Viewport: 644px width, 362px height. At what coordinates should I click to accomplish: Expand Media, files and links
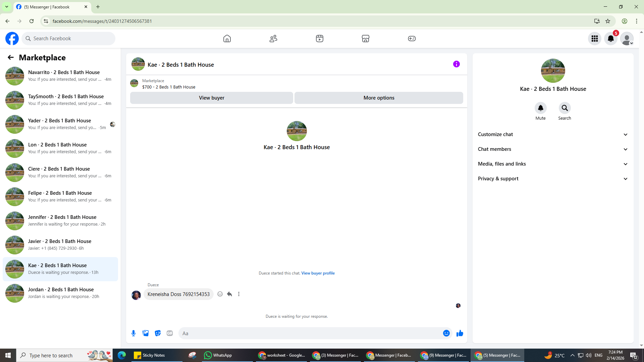click(x=553, y=164)
